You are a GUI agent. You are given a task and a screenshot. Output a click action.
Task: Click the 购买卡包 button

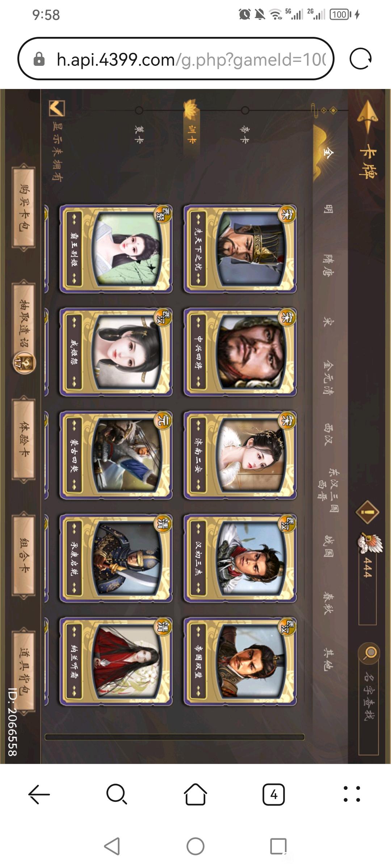[24, 207]
